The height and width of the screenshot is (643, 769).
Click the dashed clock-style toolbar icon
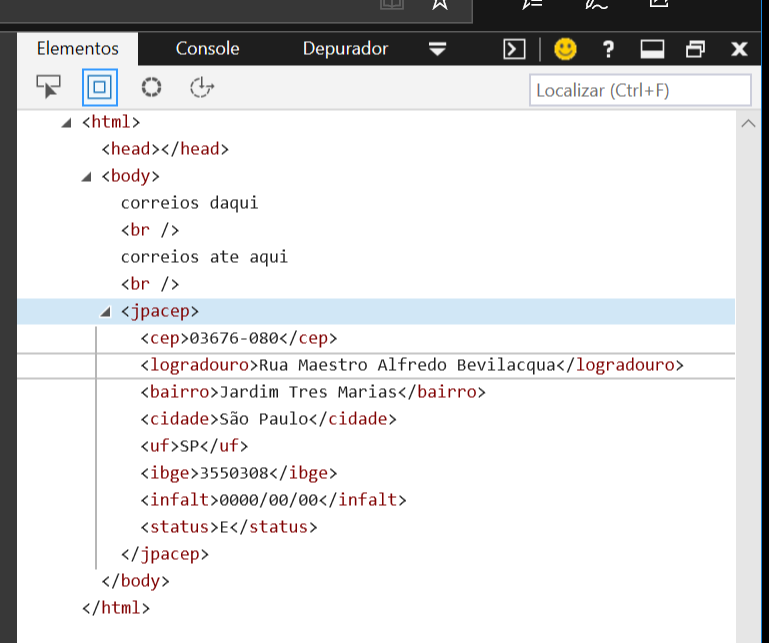point(202,87)
